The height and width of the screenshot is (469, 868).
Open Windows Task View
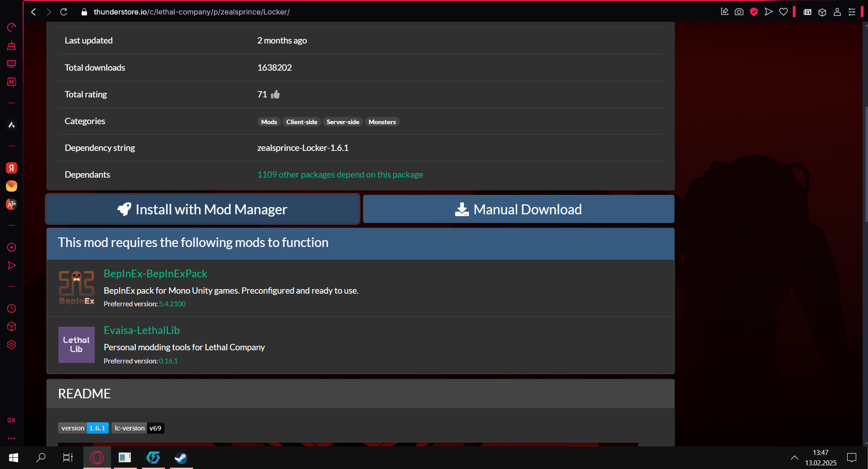(x=68, y=458)
